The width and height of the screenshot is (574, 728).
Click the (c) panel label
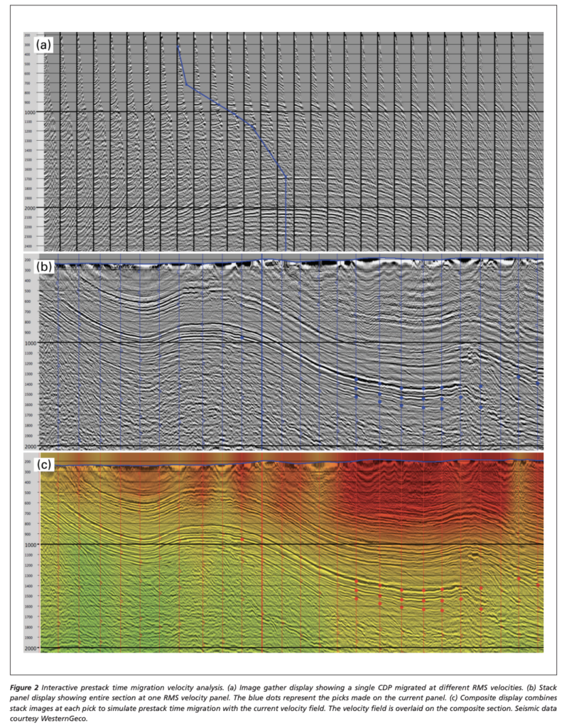point(43,464)
